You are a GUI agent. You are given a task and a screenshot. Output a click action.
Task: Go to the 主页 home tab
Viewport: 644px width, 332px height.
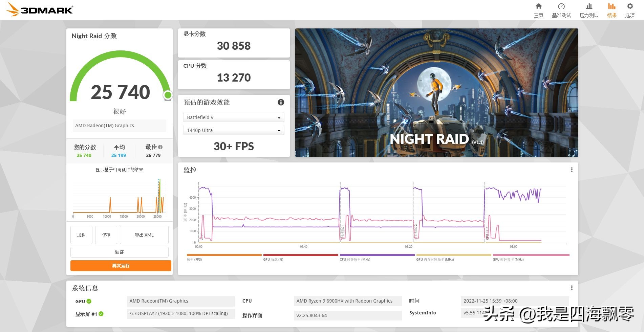coord(538,10)
